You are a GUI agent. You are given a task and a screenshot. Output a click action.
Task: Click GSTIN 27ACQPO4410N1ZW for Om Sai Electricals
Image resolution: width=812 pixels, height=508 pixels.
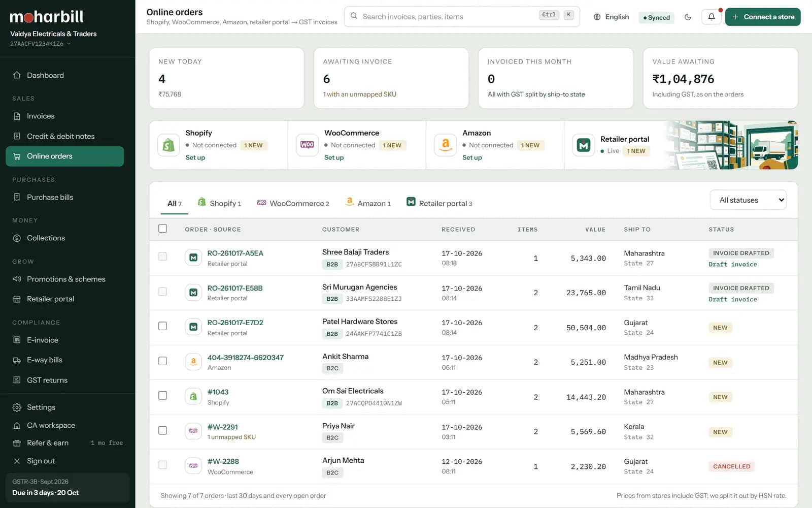tap(374, 403)
